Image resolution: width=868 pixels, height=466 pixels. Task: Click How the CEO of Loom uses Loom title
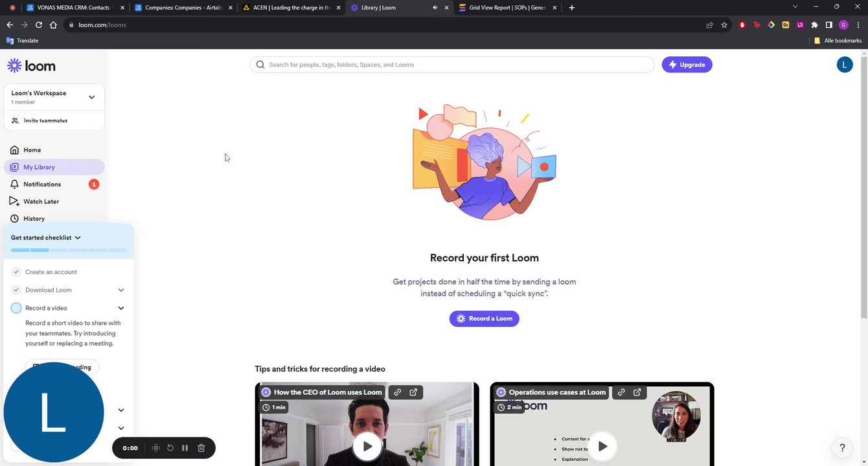tap(328, 392)
